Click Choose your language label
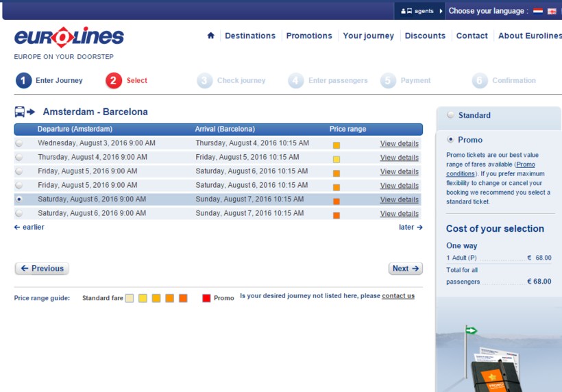Screen dimensions: 562x392 (488, 11)
